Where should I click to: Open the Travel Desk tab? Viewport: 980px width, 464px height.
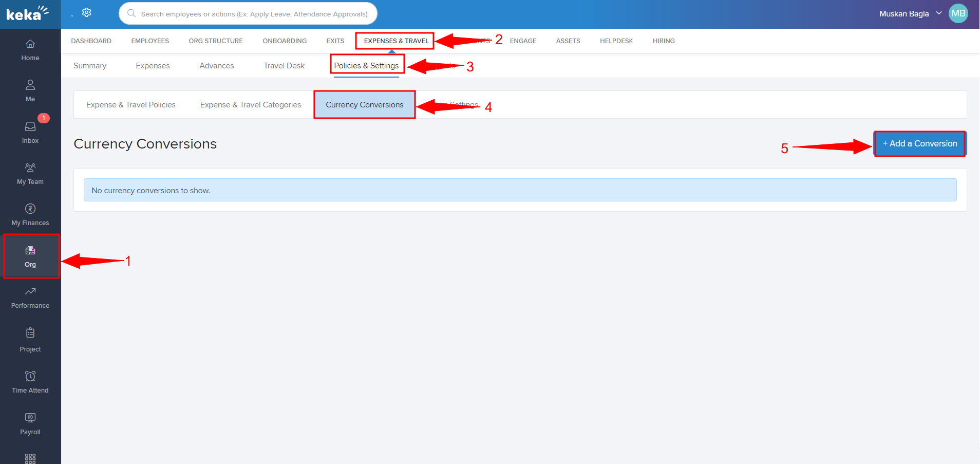[284, 66]
